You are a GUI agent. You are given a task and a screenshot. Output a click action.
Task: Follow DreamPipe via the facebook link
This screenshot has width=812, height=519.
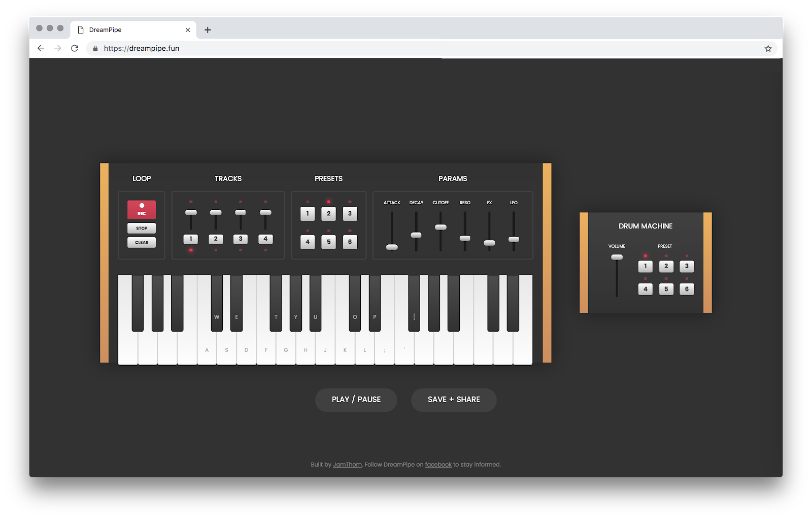(438, 464)
